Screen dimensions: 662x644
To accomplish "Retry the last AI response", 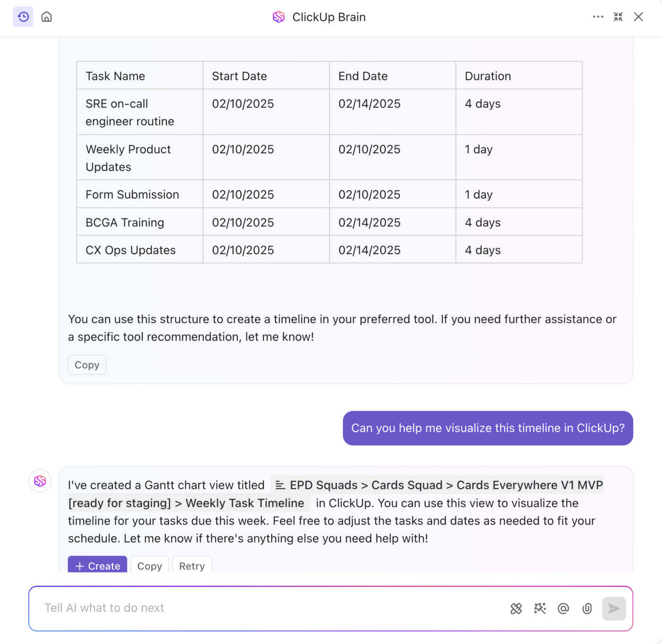I will pyautogui.click(x=192, y=565).
